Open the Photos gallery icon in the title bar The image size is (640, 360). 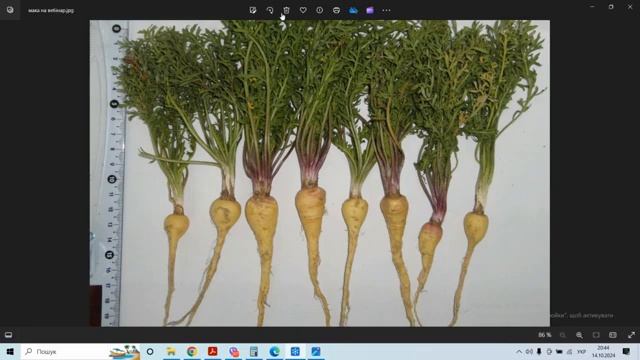click(x=10, y=10)
